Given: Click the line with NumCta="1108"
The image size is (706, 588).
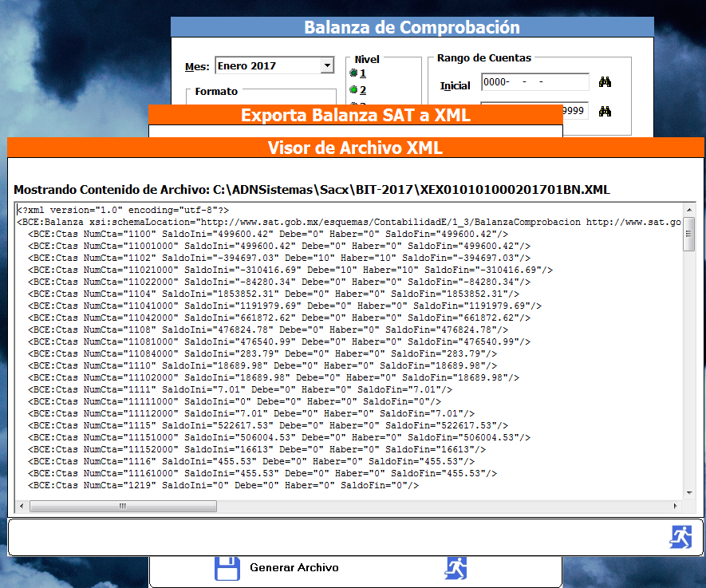Looking at the screenshot, I should [268, 330].
